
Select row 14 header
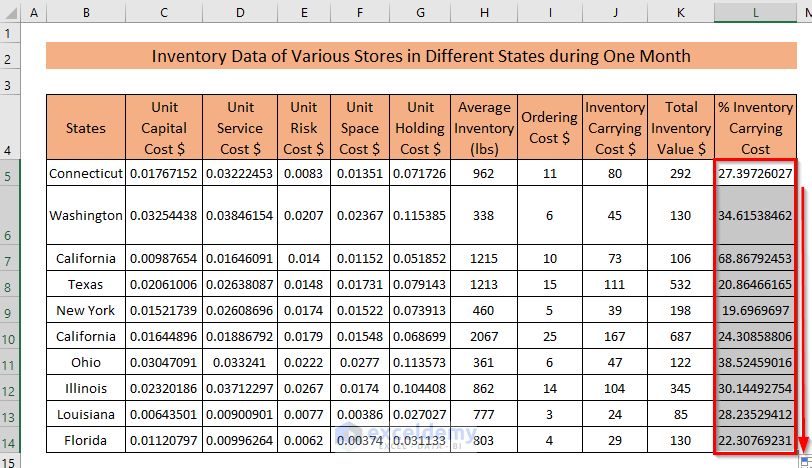tap(10, 440)
